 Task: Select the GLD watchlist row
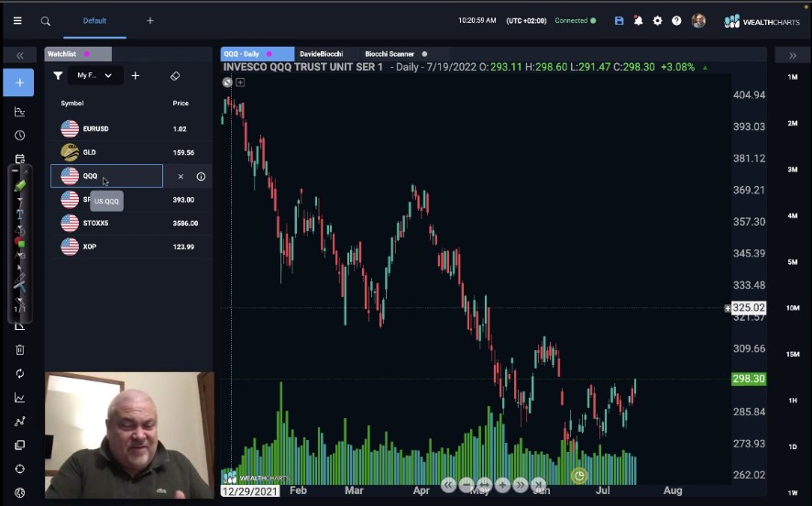pos(132,152)
